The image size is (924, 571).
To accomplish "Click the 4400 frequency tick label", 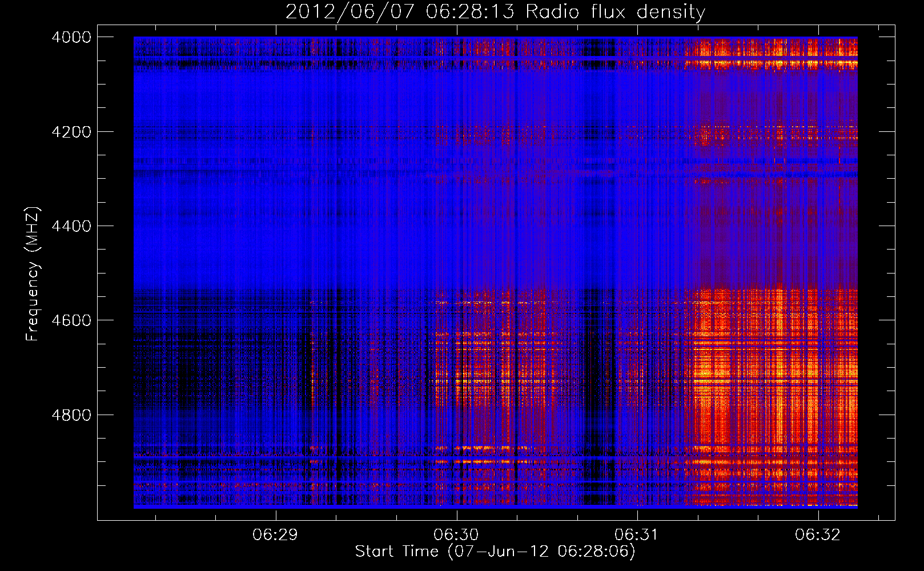I will [x=71, y=226].
